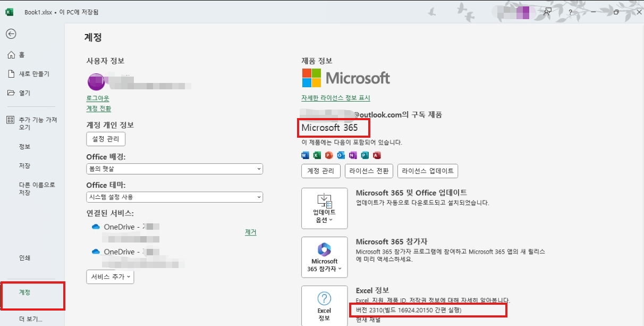This screenshot has height=326, width=644.
Task: Open 자세한 라이선스 정보 표시 link
Action: point(336,98)
